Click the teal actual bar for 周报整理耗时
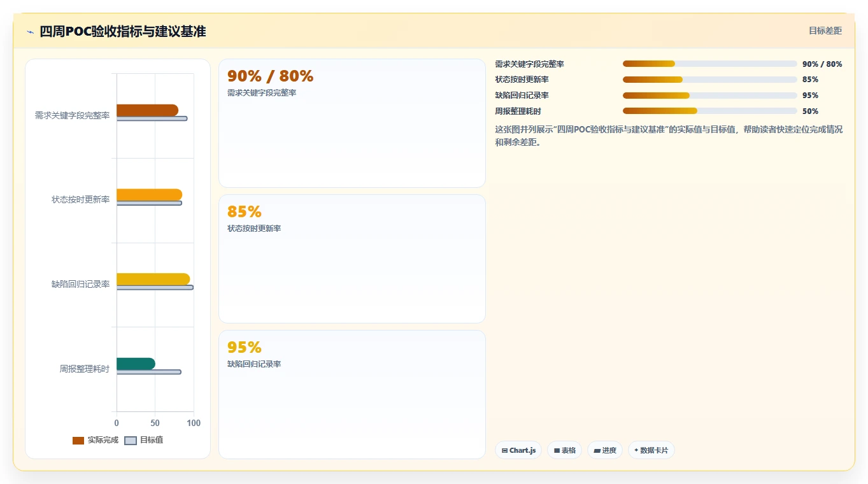Image resolution: width=868 pixels, height=484 pixels. 136,364
